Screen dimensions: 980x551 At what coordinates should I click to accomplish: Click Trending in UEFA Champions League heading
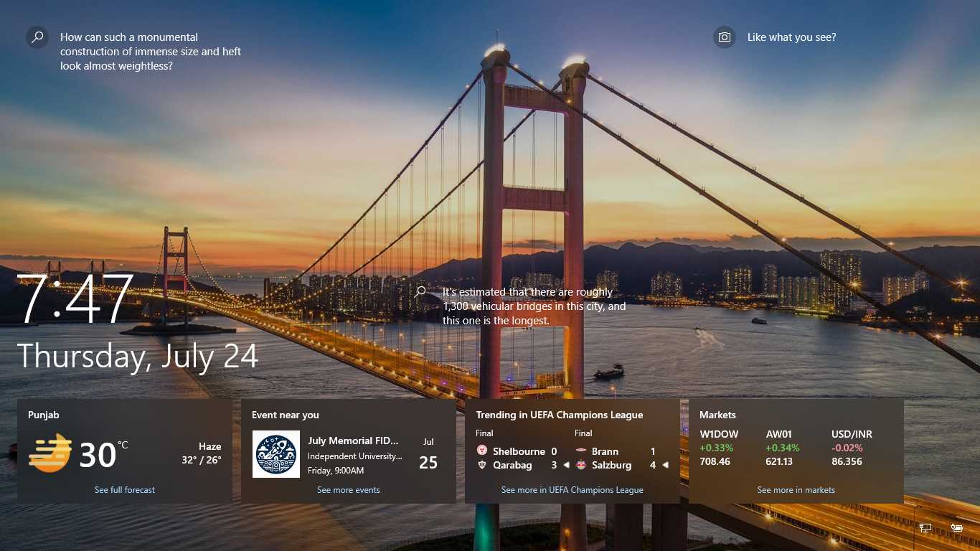[x=560, y=415]
